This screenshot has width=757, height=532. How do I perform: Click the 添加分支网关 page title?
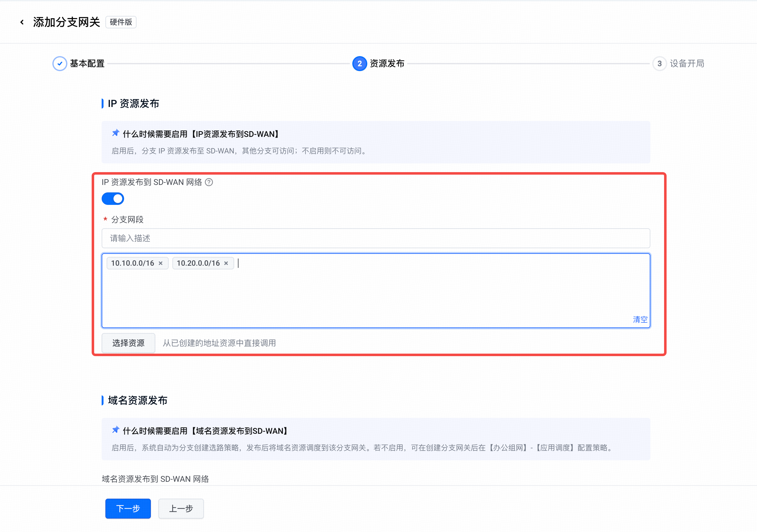pos(67,22)
